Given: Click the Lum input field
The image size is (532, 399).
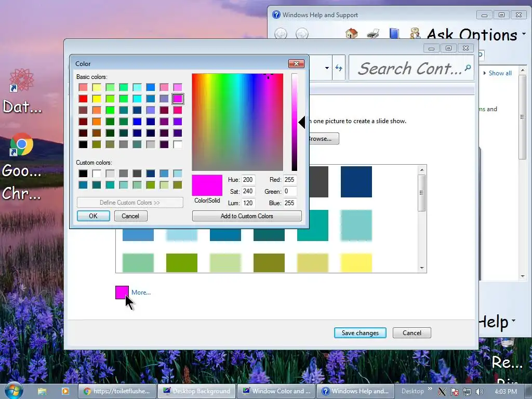Looking at the screenshot, I should click(x=248, y=203).
